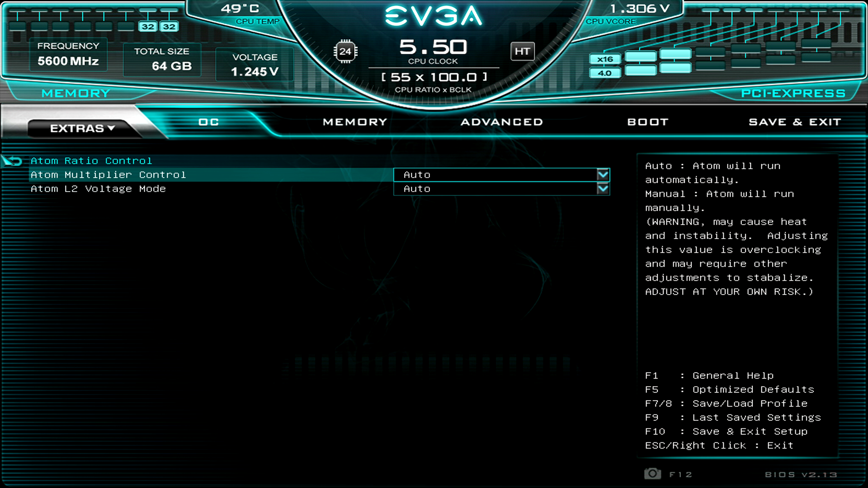Open the Atom L2 Voltage Mode dropdown arrow

[603, 188]
